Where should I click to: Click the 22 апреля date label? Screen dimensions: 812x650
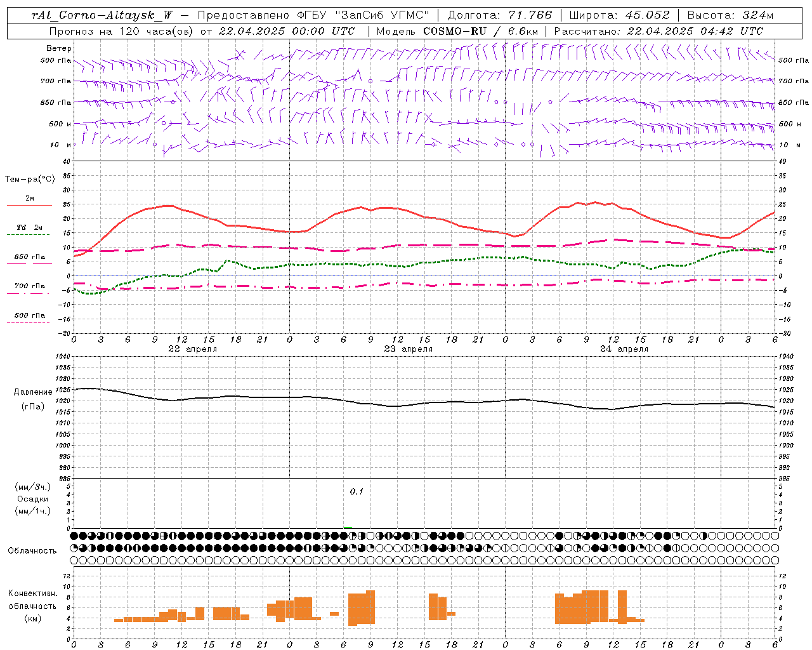[192, 349]
